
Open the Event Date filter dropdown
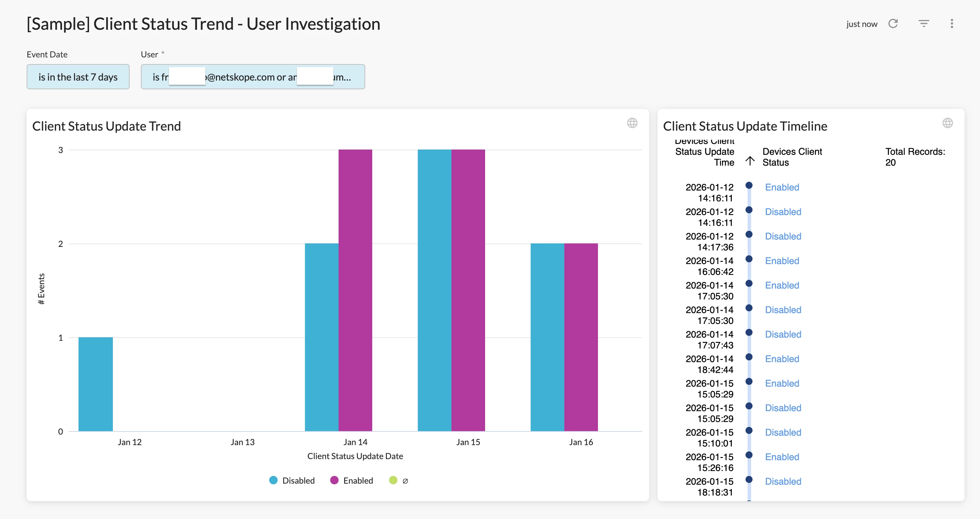78,77
